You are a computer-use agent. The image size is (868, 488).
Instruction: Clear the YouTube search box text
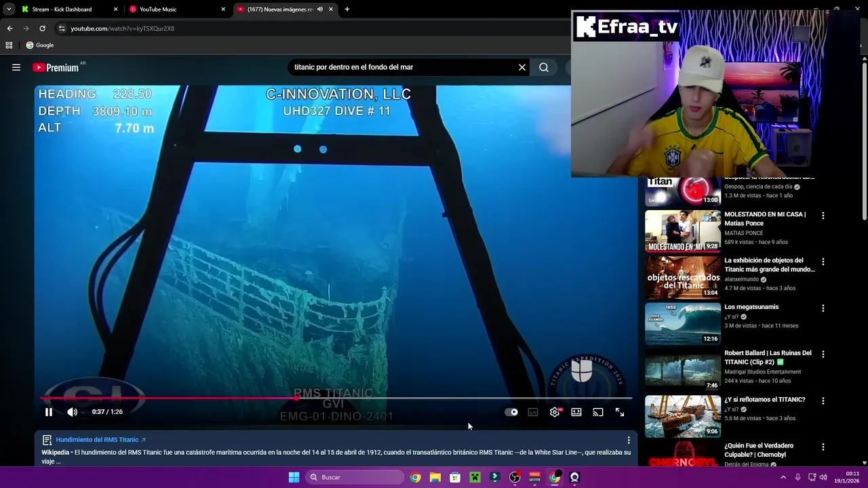[x=522, y=67]
